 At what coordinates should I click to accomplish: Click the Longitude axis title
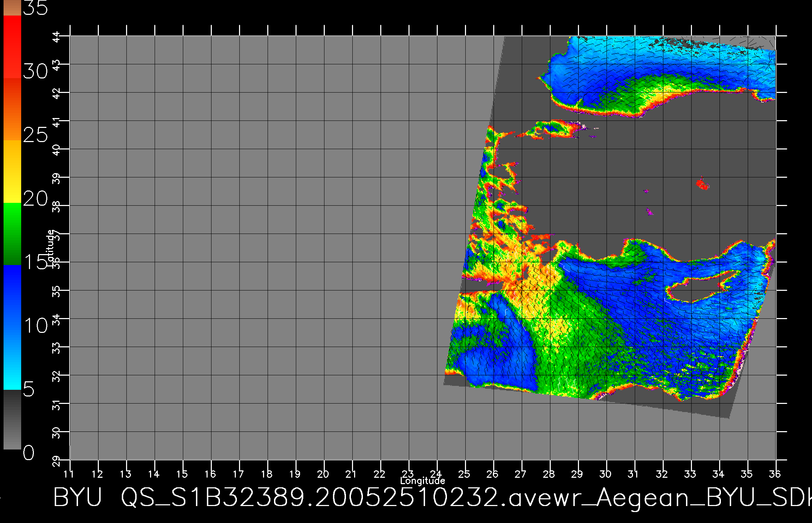pos(423,481)
